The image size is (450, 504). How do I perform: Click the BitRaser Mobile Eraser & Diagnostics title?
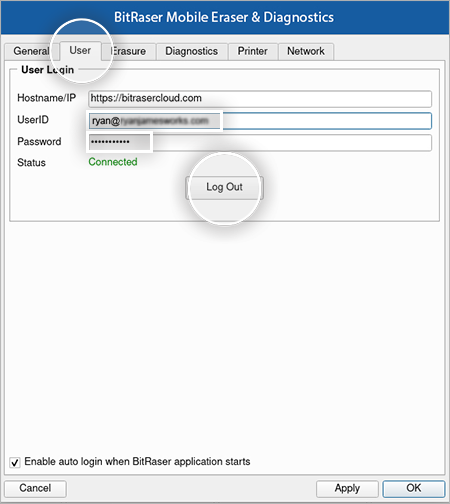[224, 17]
